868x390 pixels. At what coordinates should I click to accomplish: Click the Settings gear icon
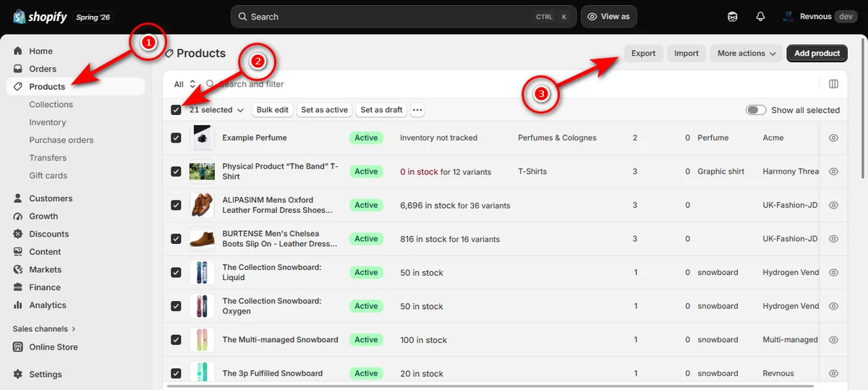click(18, 374)
